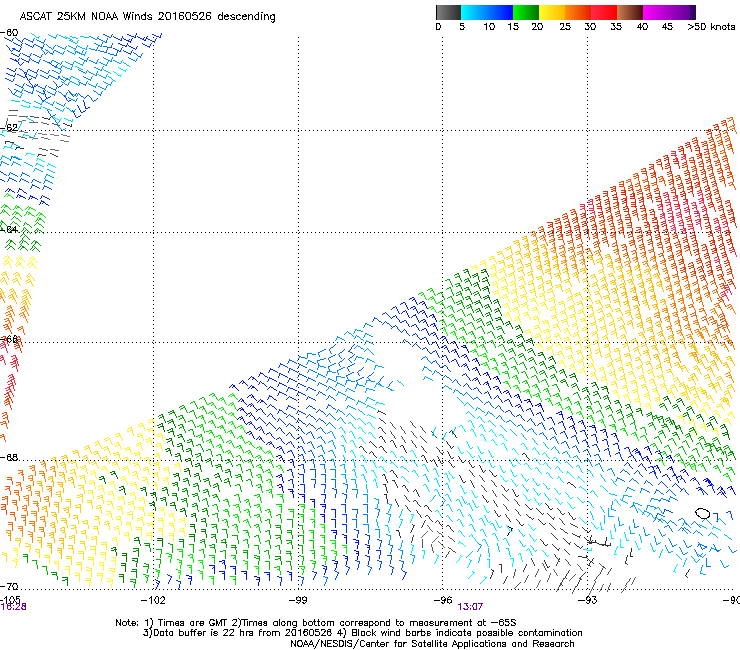740x650 pixels.
Task: Click the '30' legend scale label
Action: click(x=590, y=27)
